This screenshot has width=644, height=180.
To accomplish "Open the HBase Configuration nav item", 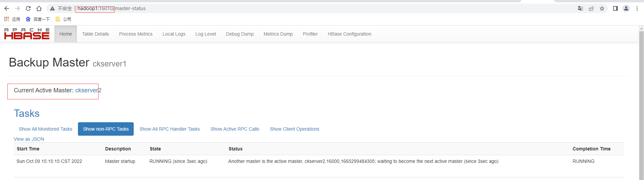I will 349,34.
